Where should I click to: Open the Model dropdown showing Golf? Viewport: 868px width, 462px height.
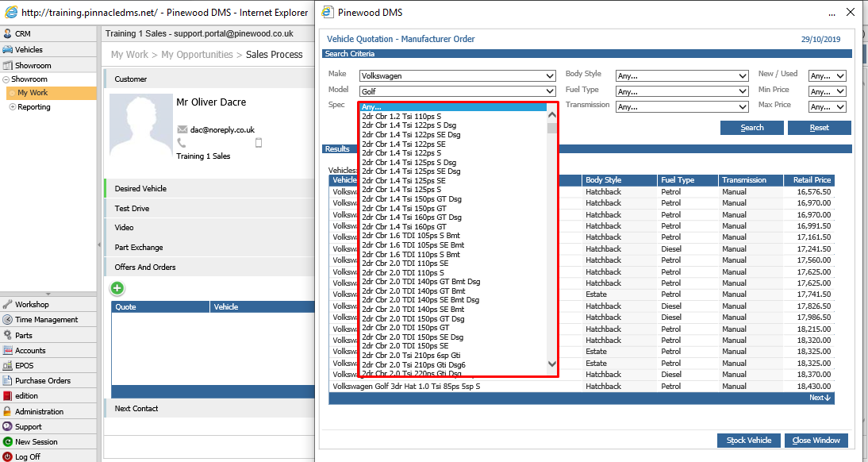tap(457, 91)
